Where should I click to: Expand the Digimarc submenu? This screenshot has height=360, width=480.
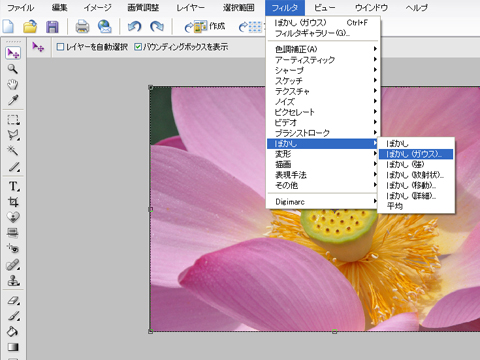323,202
